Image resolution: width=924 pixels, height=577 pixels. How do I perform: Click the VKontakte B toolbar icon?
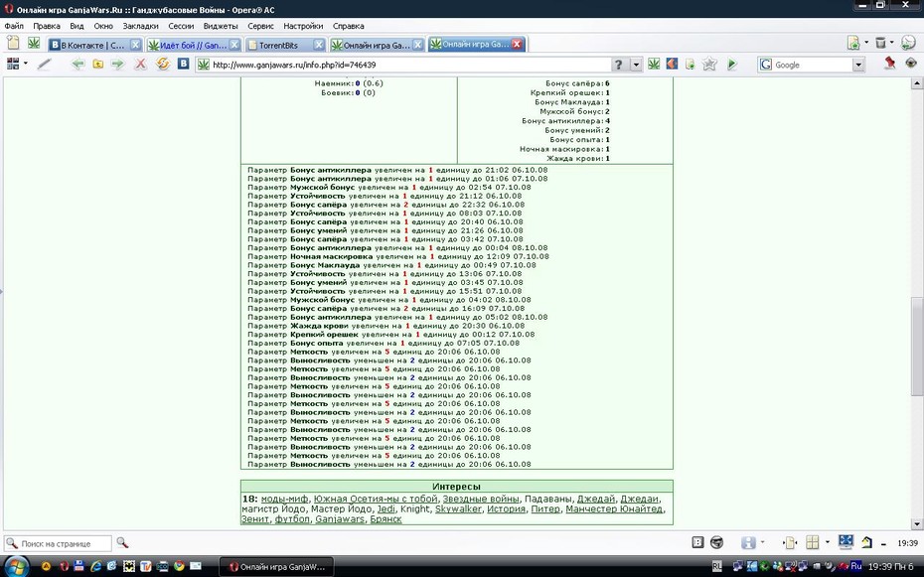pos(183,64)
